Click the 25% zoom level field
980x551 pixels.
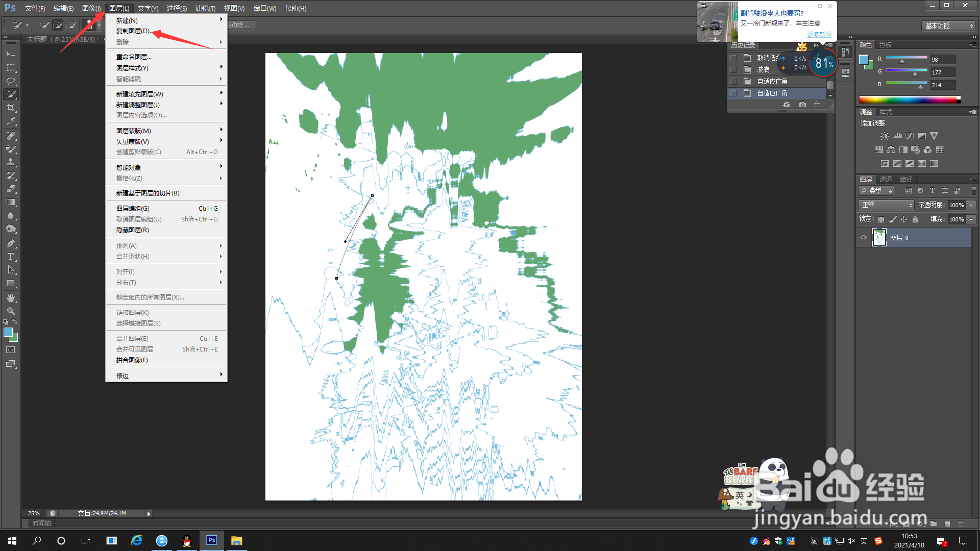[x=34, y=513]
